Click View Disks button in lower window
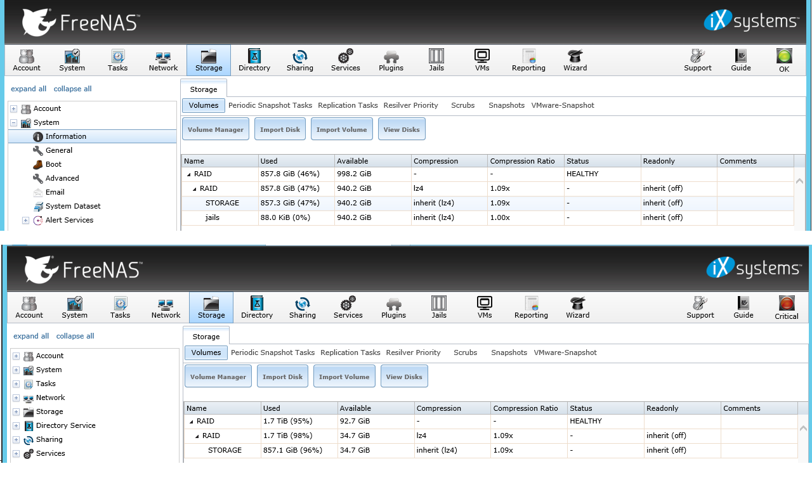Screen dimensions: 812x504 coord(404,377)
